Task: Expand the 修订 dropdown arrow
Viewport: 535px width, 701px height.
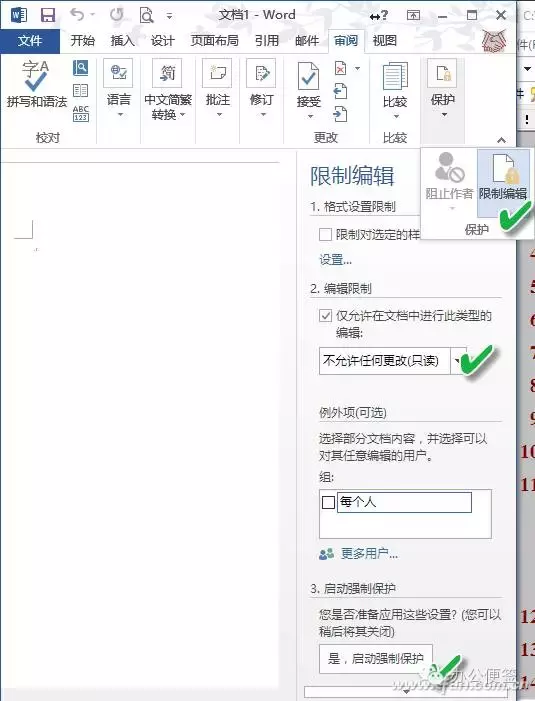Action: tap(263, 115)
